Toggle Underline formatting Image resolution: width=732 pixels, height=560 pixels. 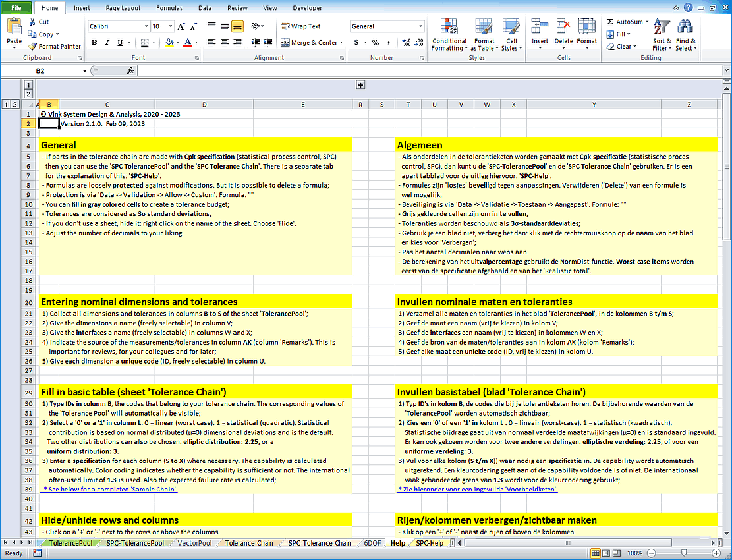pyautogui.click(x=120, y=42)
